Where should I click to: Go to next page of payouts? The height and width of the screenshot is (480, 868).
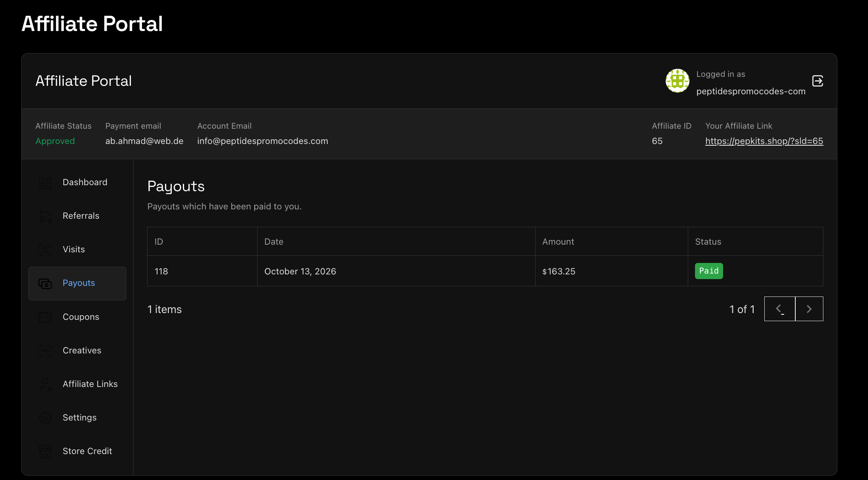pyautogui.click(x=809, y=309)
